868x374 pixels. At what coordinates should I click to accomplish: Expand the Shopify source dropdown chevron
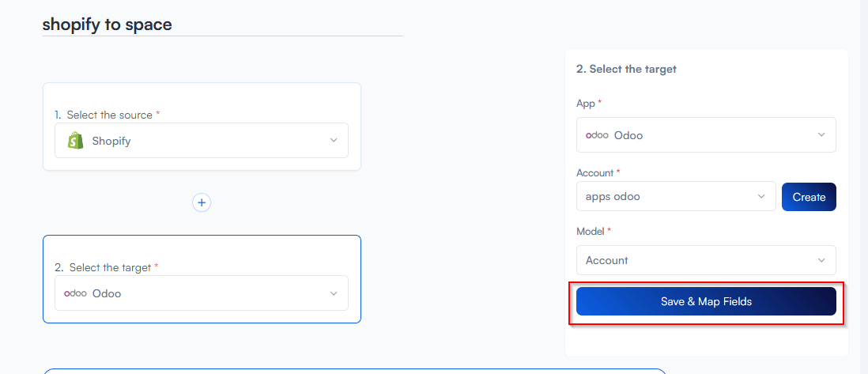334,141
